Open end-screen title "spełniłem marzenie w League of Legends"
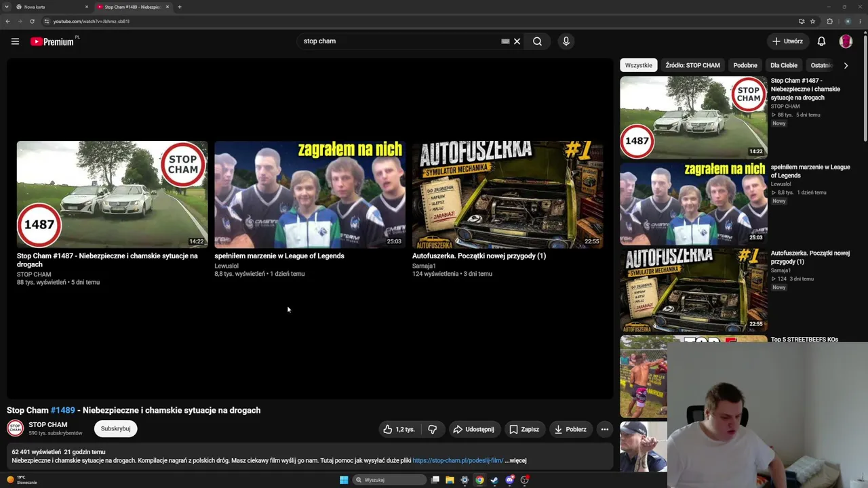 [279, 256]
